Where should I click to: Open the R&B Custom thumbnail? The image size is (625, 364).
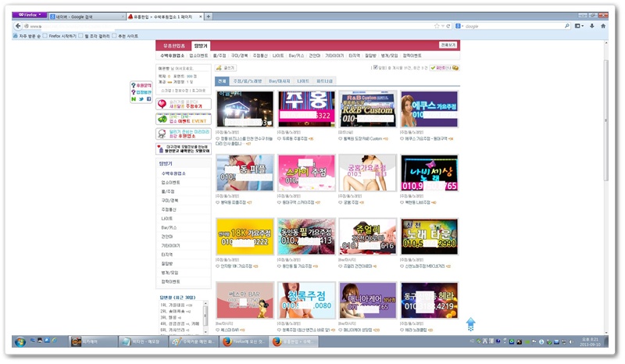pyautogui.click(x=368, y=109)
